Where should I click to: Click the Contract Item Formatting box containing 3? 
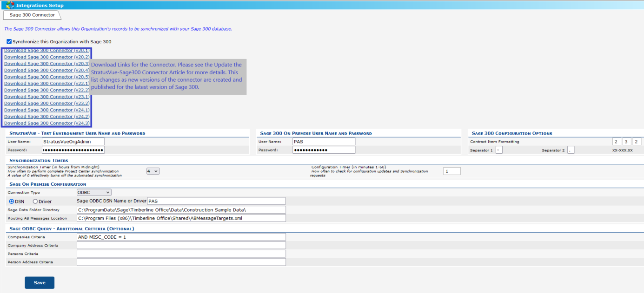pyautogui.click(x=627, y=142)
